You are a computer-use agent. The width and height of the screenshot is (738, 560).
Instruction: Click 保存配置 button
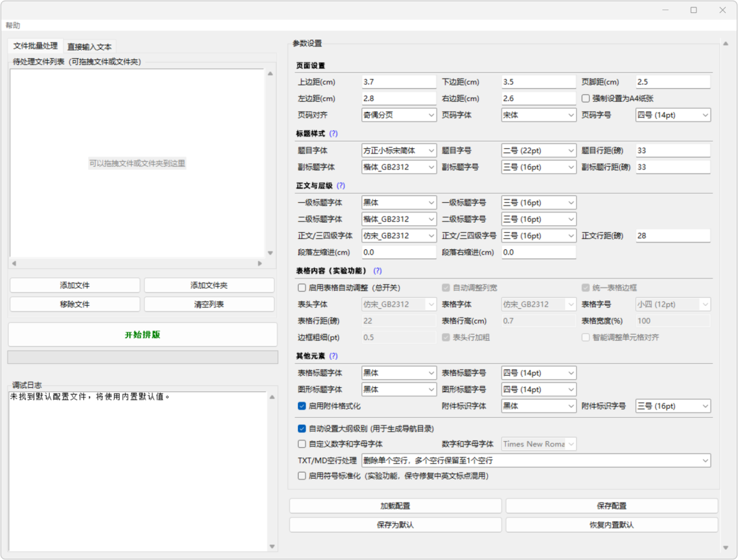(x=612, y=506)
